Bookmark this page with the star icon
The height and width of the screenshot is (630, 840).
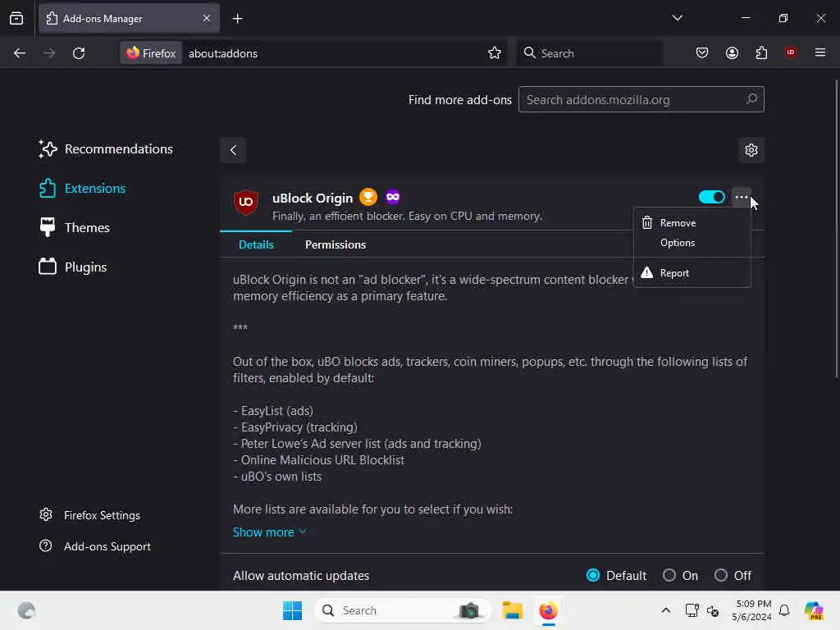(x=495, y=53)
